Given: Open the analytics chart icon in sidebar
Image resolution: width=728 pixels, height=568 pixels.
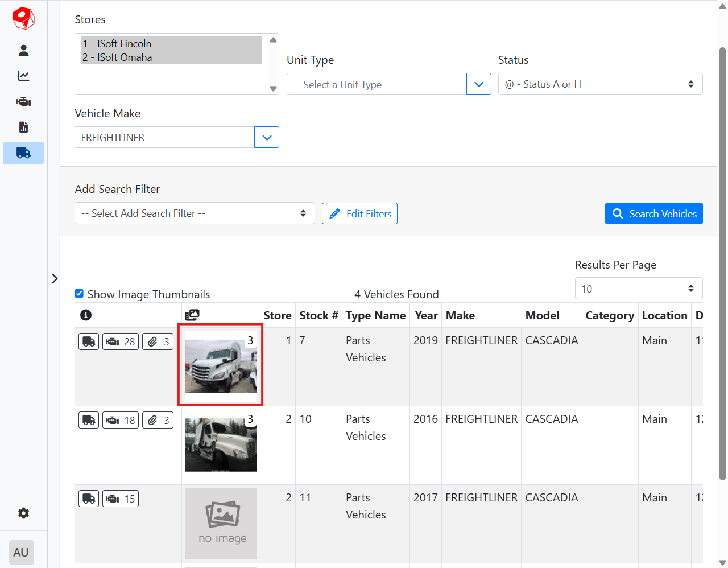Looking at the screenshot, I should [x=23, y=76].
